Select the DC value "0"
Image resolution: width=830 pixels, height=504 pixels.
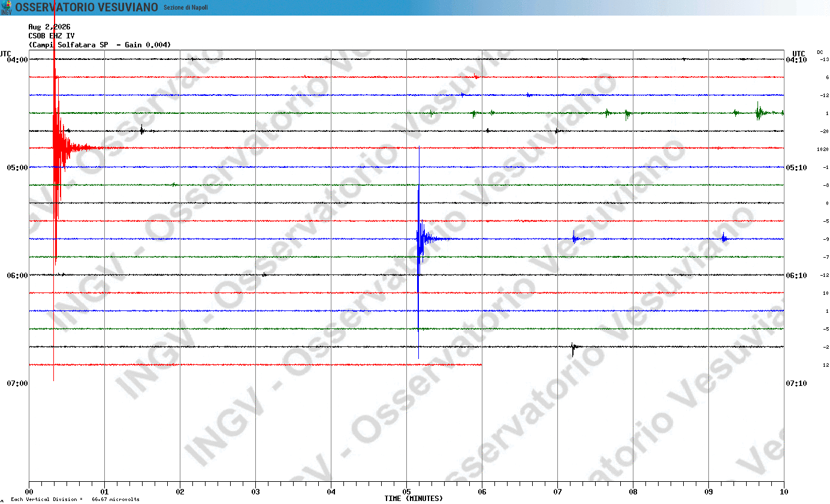point(827,203)
